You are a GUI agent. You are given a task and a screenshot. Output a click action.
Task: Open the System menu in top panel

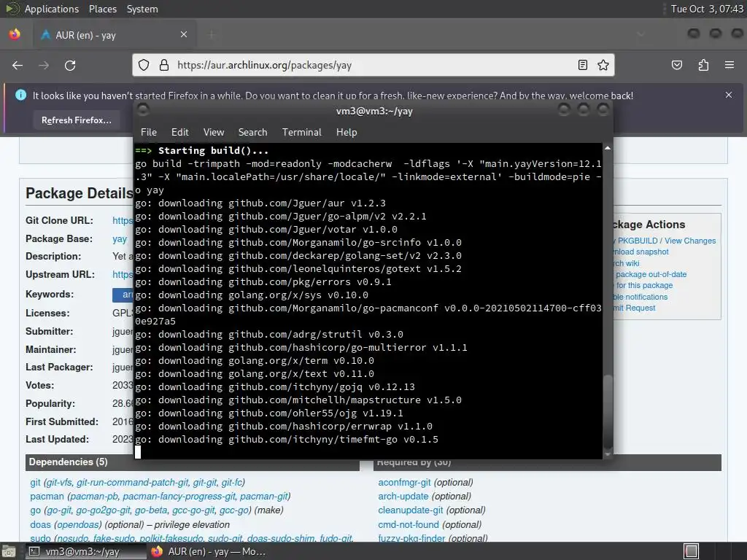pos(142,9)
